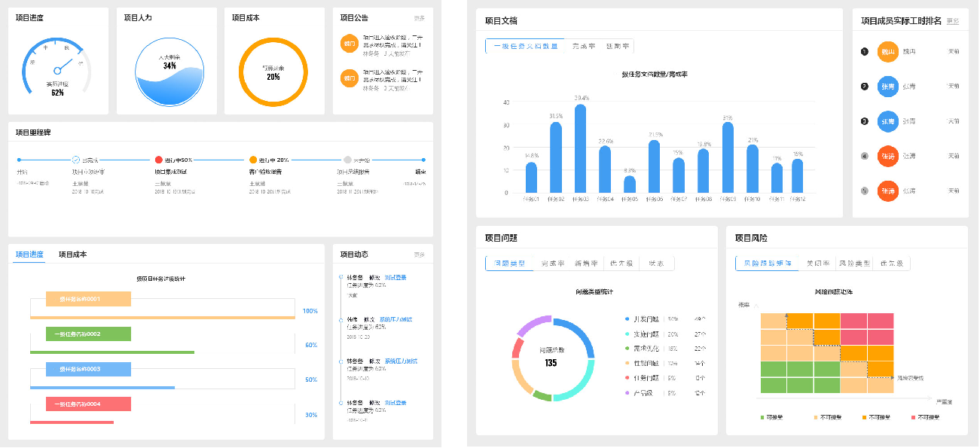The width and height of the screenshot is (980, 448).
Task: Click the tallest 39.4% bar in chart
Action: (x=580, y=148)
